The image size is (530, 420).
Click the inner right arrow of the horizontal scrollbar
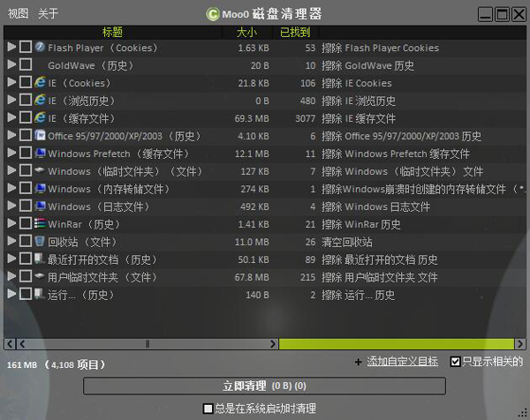273,344
